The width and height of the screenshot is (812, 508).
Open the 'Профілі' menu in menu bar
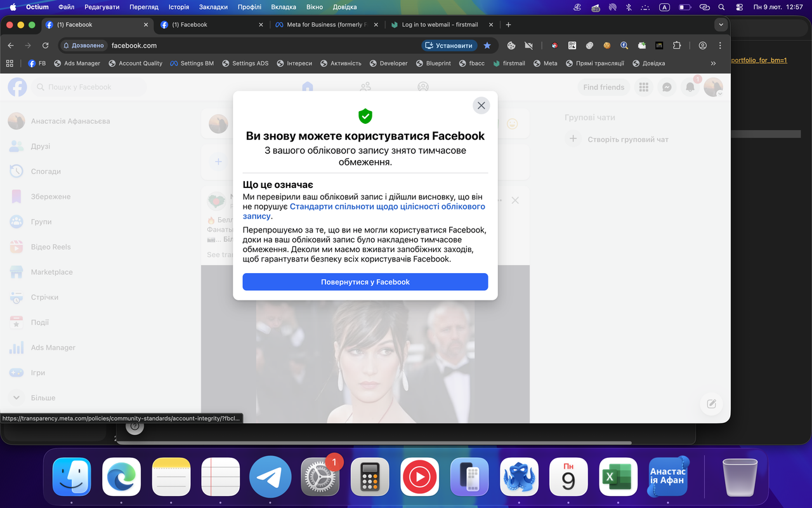(x=249, y=7)
